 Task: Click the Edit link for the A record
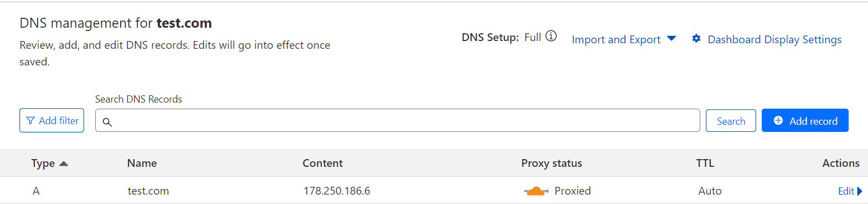pos(846,191)
